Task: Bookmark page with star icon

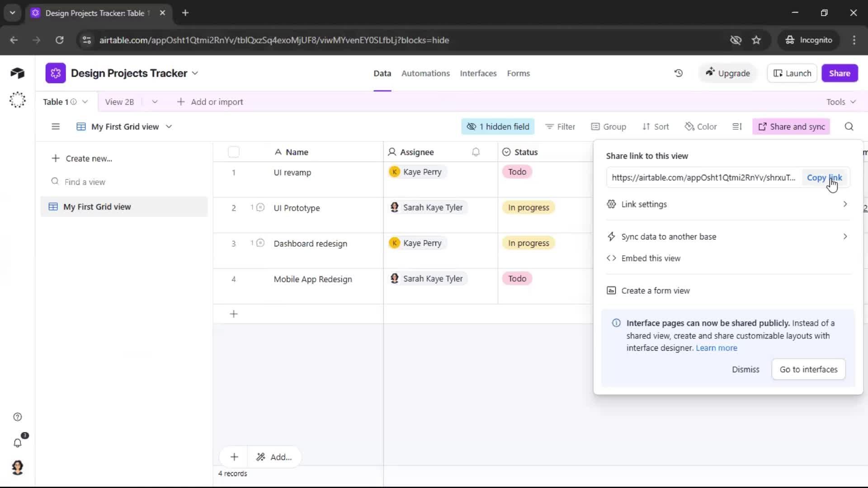Action: coord(756,40)
